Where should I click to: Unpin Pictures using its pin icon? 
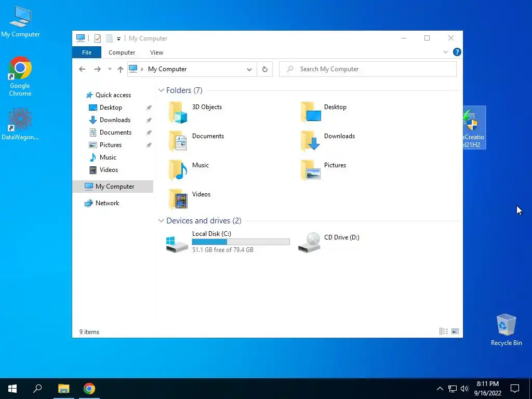tap(149, 145)
